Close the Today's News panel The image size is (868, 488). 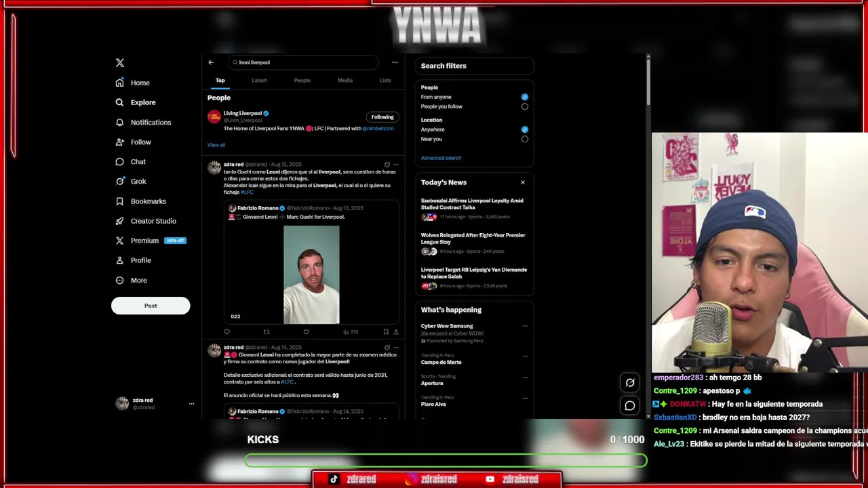tap(523, 182)
